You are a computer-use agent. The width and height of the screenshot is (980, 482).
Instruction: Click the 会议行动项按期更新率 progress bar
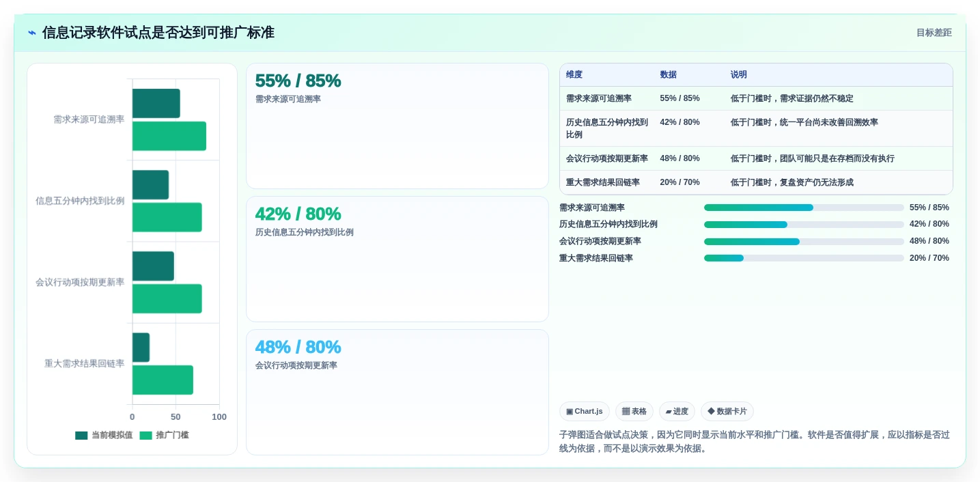tap(804, 242)
